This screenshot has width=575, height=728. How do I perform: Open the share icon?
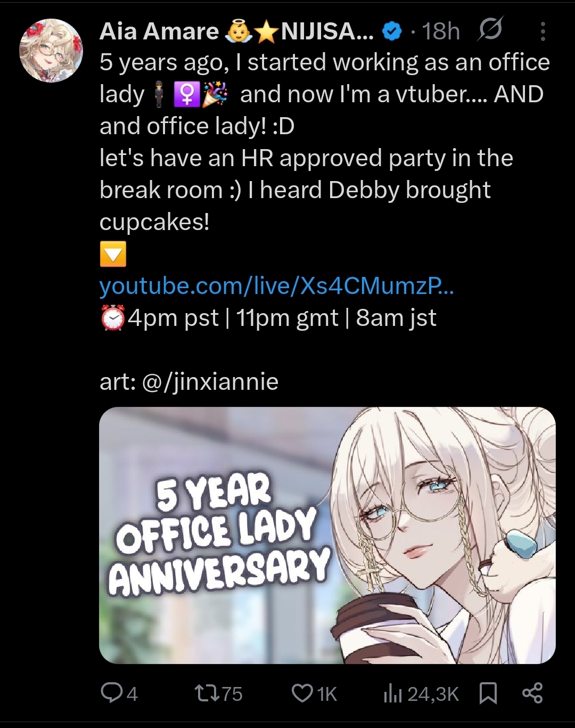point(532,693)
